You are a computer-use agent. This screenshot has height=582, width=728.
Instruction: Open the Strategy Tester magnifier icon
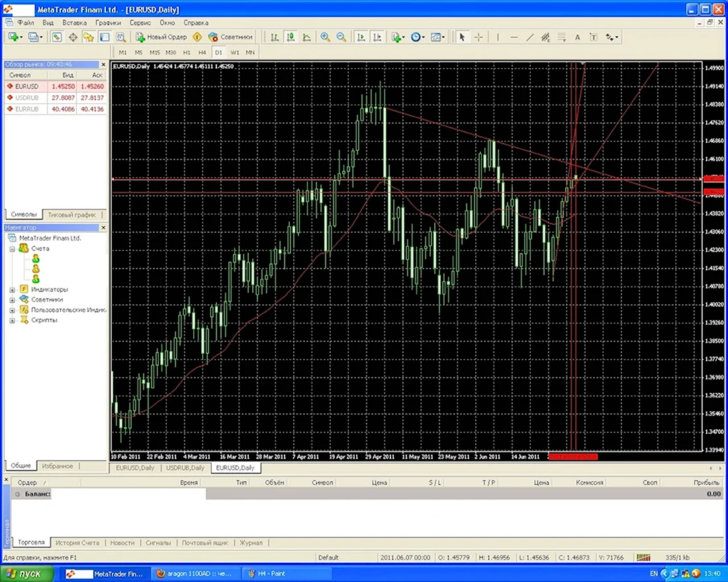[120, 37]
